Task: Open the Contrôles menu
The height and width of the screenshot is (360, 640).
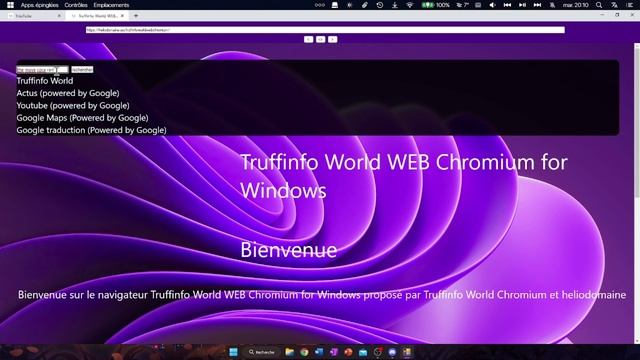Action: click(76, 5)
